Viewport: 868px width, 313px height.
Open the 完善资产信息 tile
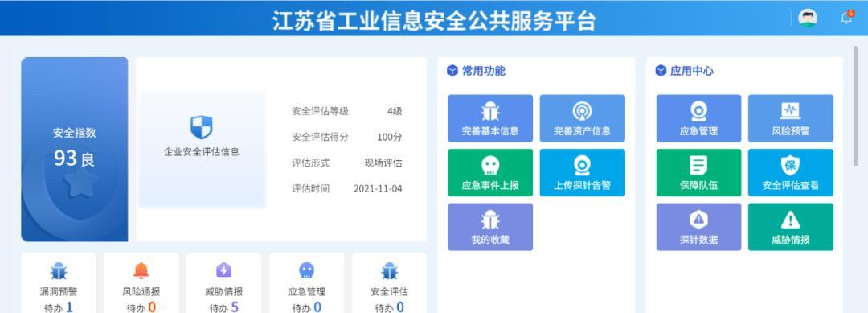click(x=582, y=118)
